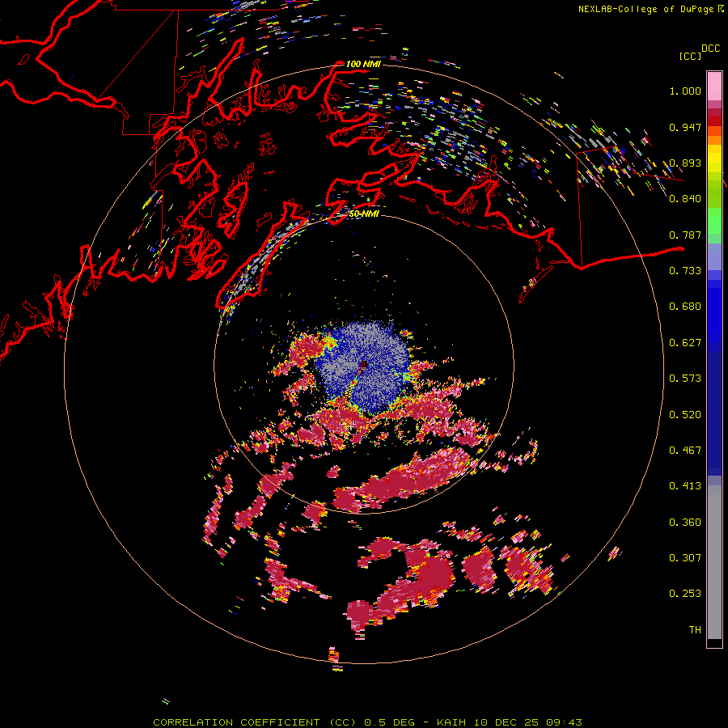The width and height of the screenshot is (728, 728).
Task: Select the 0.840 color bar value
Action: 685,199
